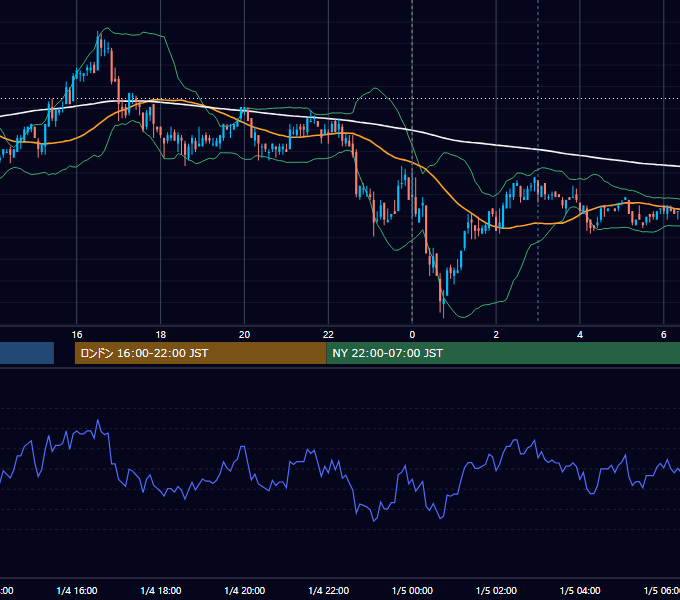The height and width of the screenshot is (600, 680).
Task: Click the 1/4 20:00 date label
Action: 245,591
